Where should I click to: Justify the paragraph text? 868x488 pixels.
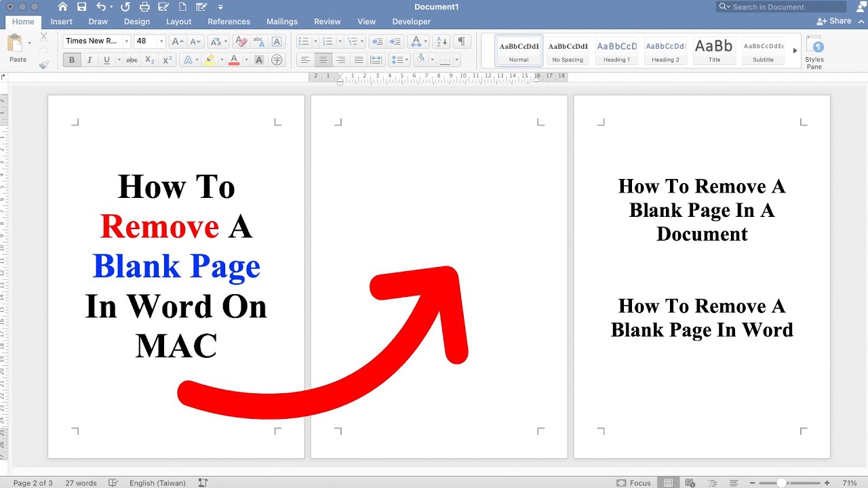pyautogui.click(x=359, y=60)
